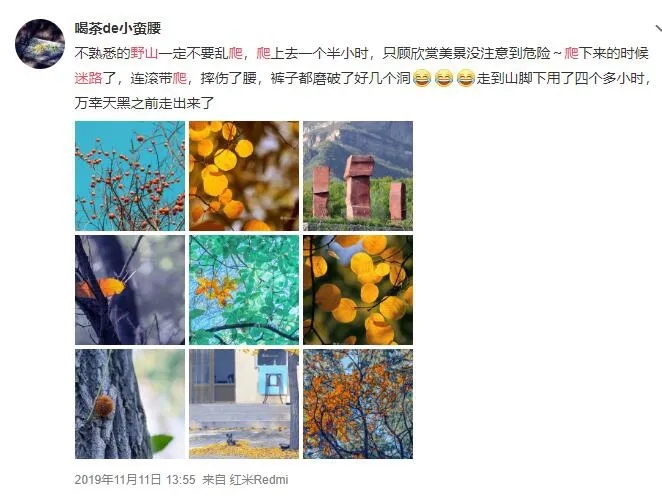
Task: Open the 红米Redmi source link
Action: (x=259, y=480)
